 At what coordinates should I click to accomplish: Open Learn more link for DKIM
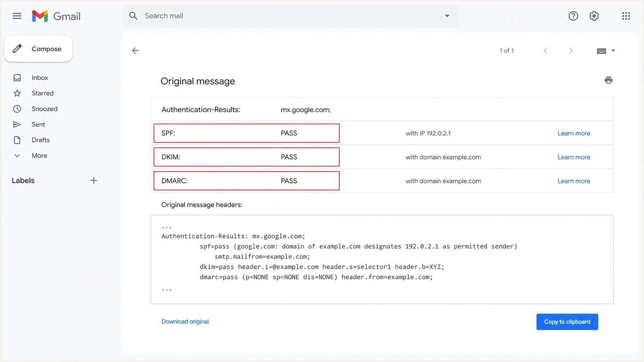(574, 157)
